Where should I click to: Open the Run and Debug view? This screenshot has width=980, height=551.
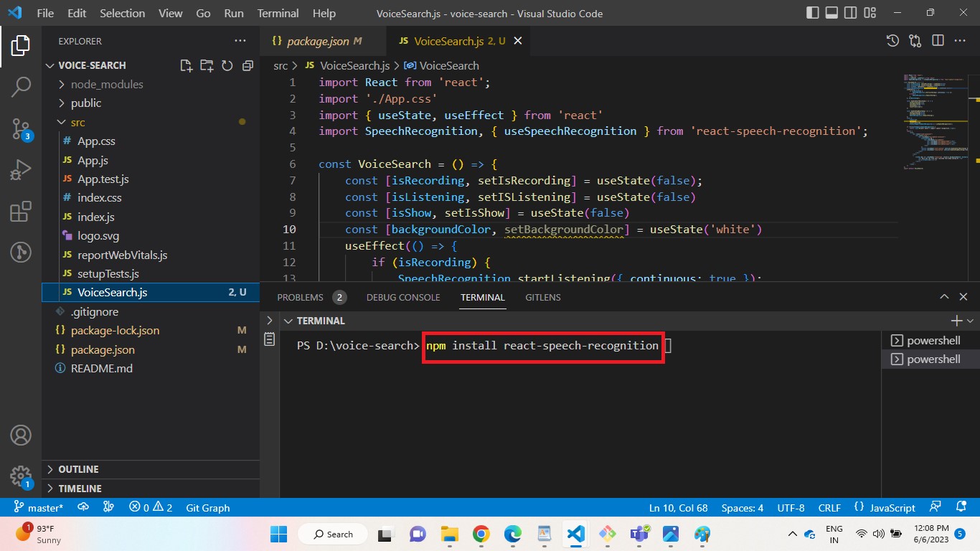coord(21,171)
